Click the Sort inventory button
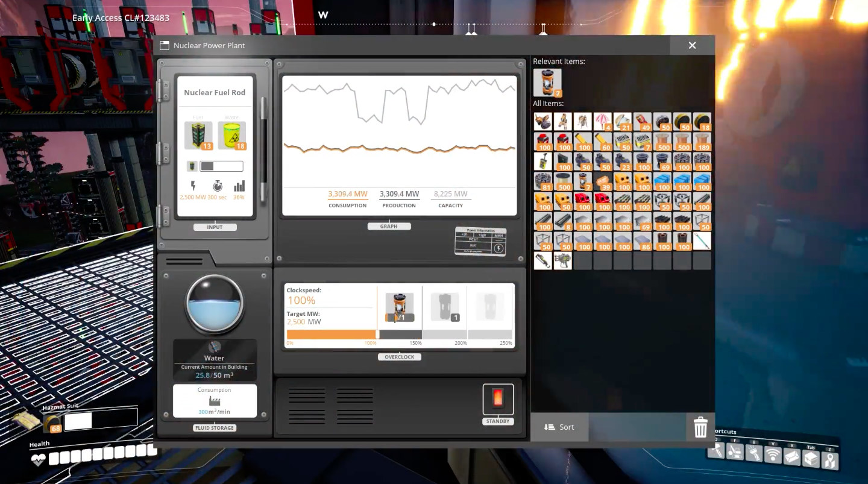868x484 pixels. pos(559,427)
